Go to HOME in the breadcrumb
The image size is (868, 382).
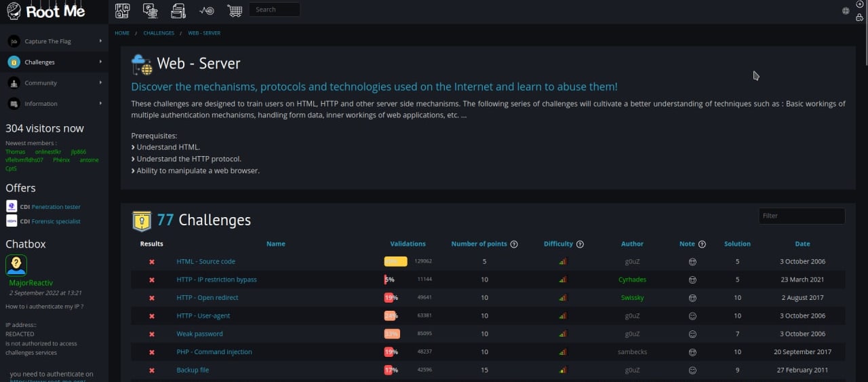coord(122,33)
